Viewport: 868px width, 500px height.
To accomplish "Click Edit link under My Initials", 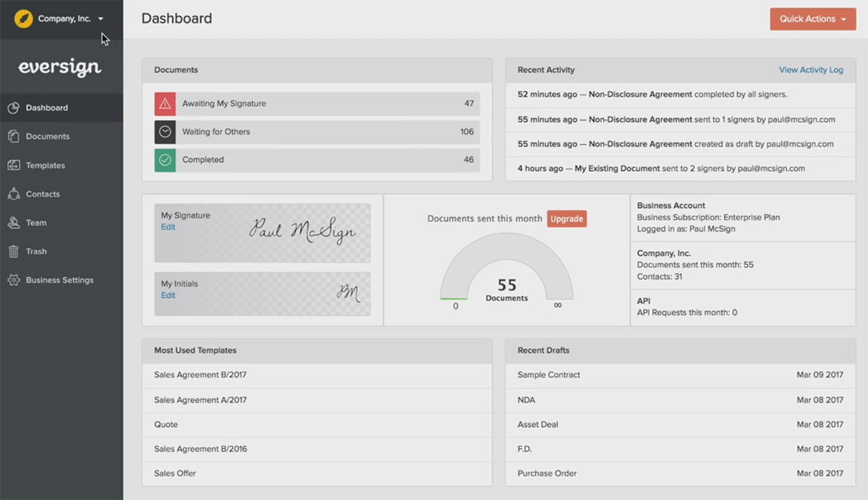I will (x=168, y=295).
